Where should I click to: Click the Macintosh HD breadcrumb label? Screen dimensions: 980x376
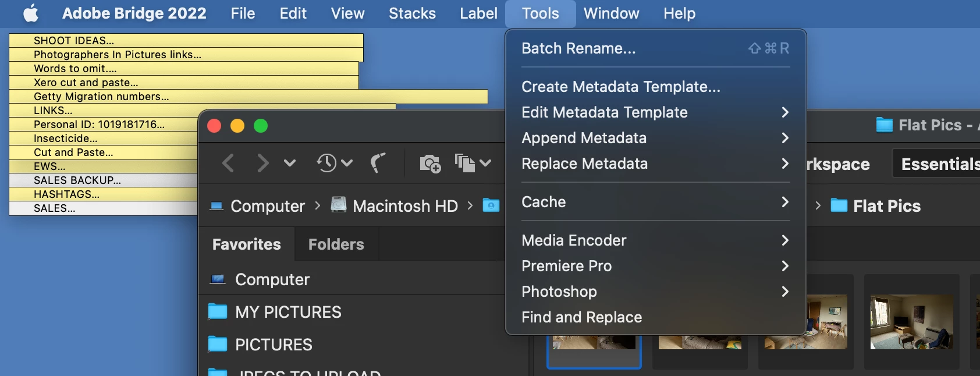tap(405, 206)
